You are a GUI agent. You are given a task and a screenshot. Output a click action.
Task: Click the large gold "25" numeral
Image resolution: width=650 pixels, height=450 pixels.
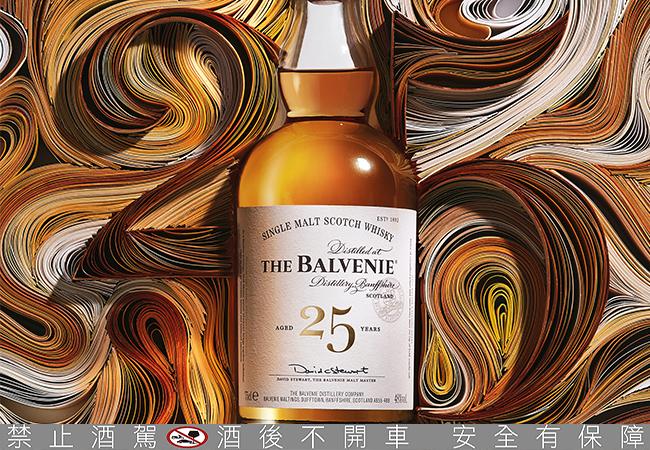327,329
